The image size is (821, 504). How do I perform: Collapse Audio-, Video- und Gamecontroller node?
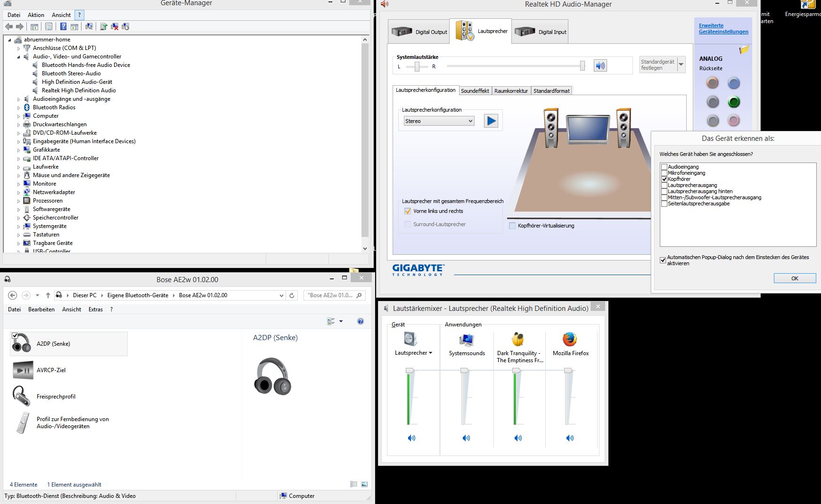(x=19, y=57)
